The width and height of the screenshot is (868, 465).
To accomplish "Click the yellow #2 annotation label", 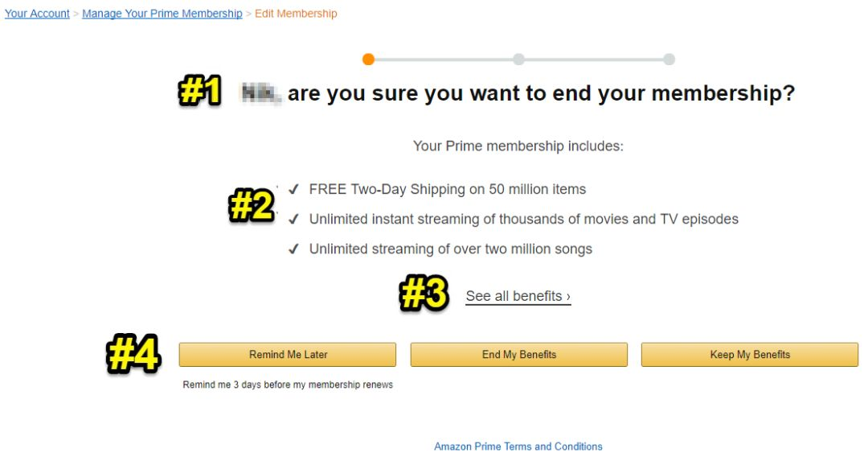I will coord(252,205).
